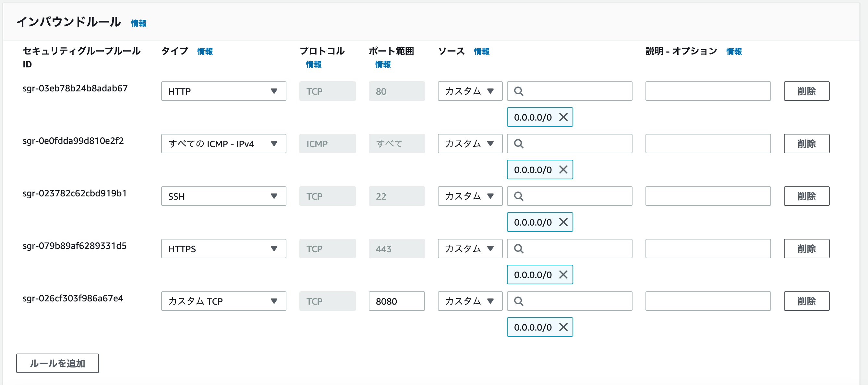Click the search icon in the HTTPS rule source field

click(x=519, y=248)
